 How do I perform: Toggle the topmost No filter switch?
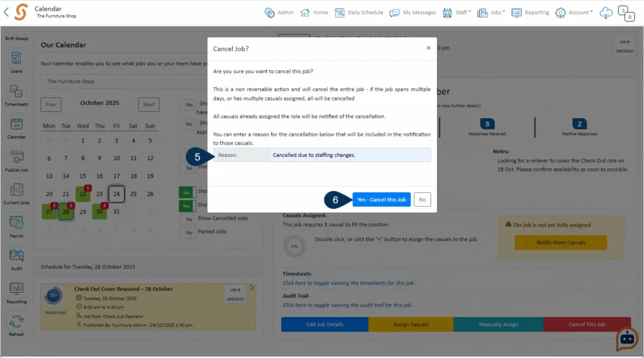187,104
